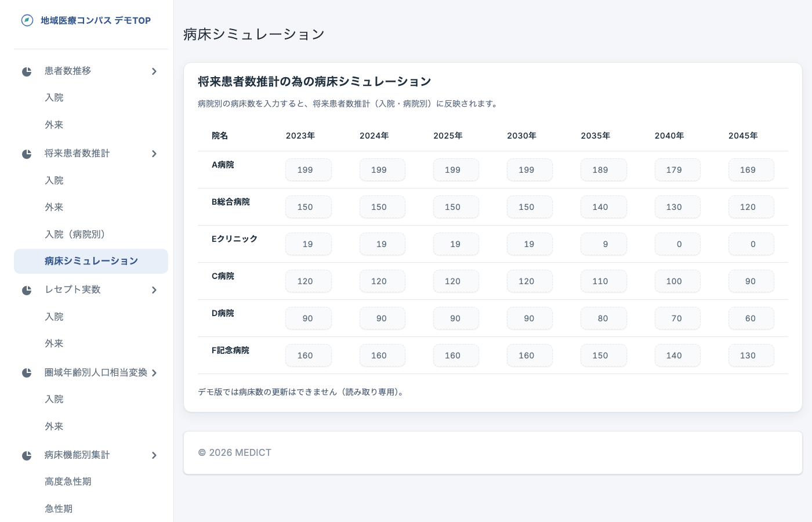The height and width of the screenshot is (522, 812).
Task: Open 外来 under レセプト実数
Action: 91,343
